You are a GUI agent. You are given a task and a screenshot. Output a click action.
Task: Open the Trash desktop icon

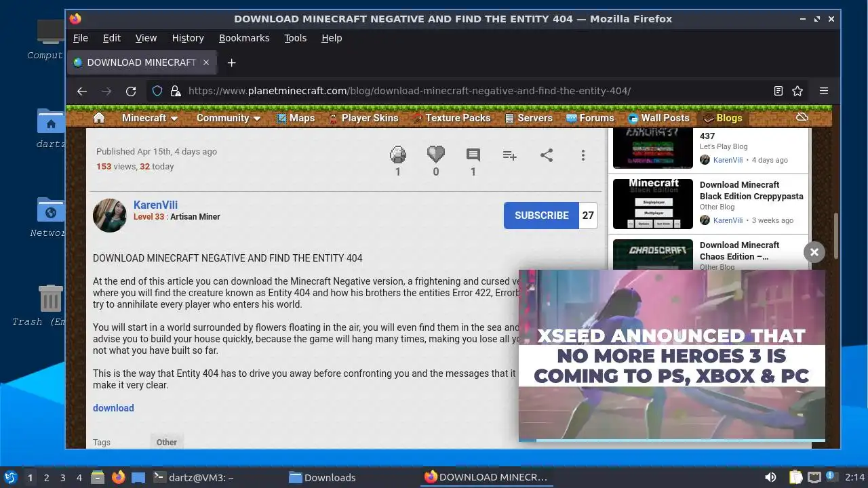pos(51,298)
